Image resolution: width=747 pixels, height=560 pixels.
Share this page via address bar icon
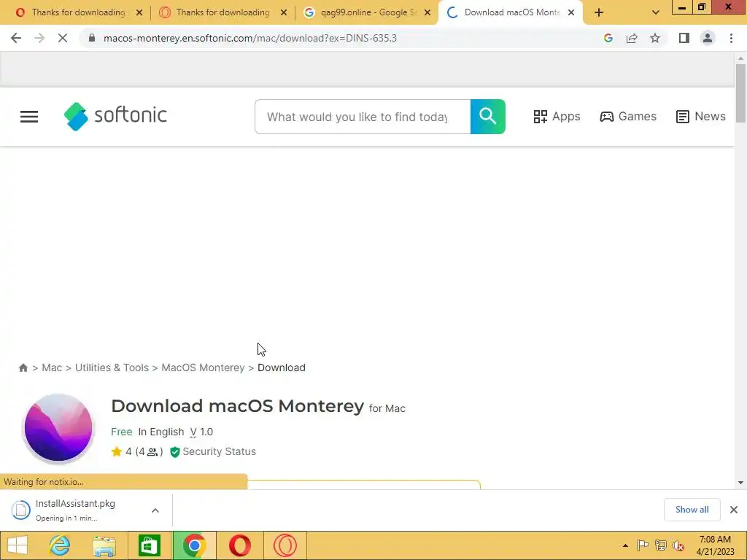tap(632, 38)
